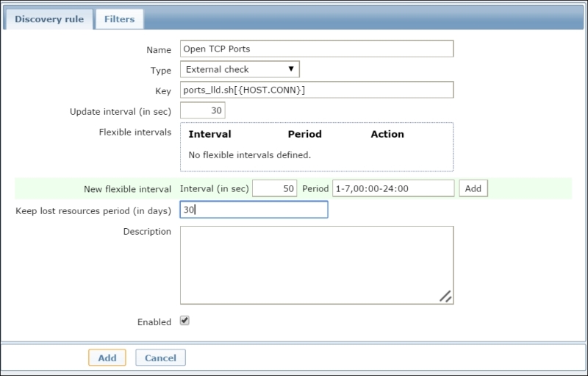The width and height of the screenshot is (588, 376).
Task: Click into the Key field with ports_lld.sh
Action: coord(316,90)
